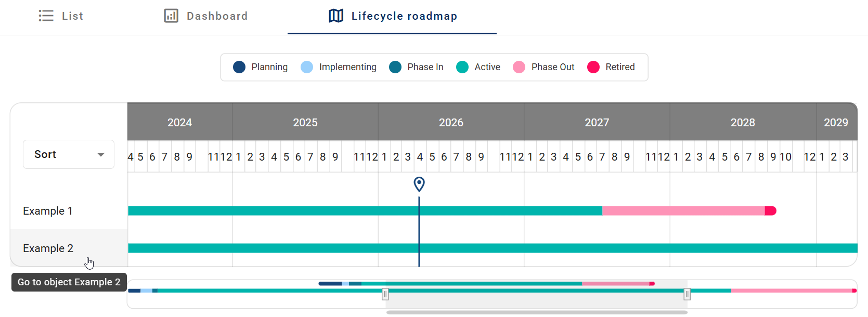Click the Example 1 mini bar in the overview
This screenshot has height=317, width=868.
[x=486, y=284]
